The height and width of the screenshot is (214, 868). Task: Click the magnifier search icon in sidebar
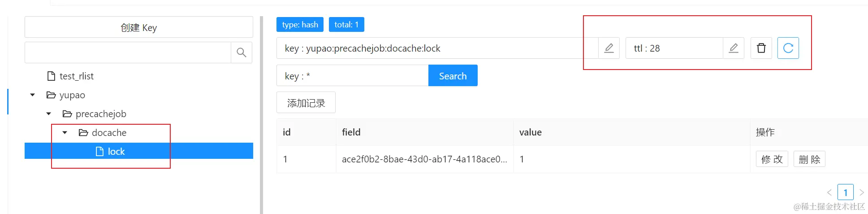click(x=241, y=52)
